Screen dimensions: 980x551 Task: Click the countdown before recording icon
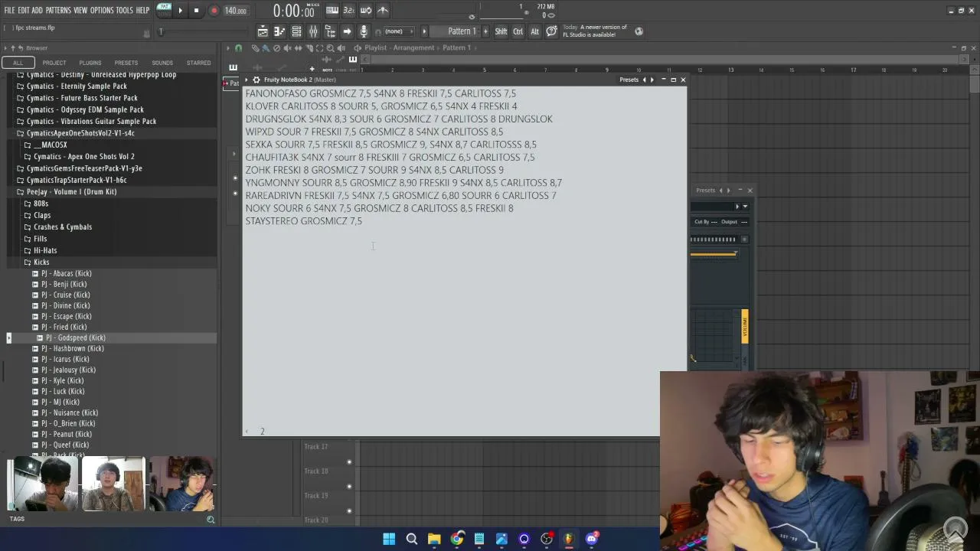tap(349, 11)
